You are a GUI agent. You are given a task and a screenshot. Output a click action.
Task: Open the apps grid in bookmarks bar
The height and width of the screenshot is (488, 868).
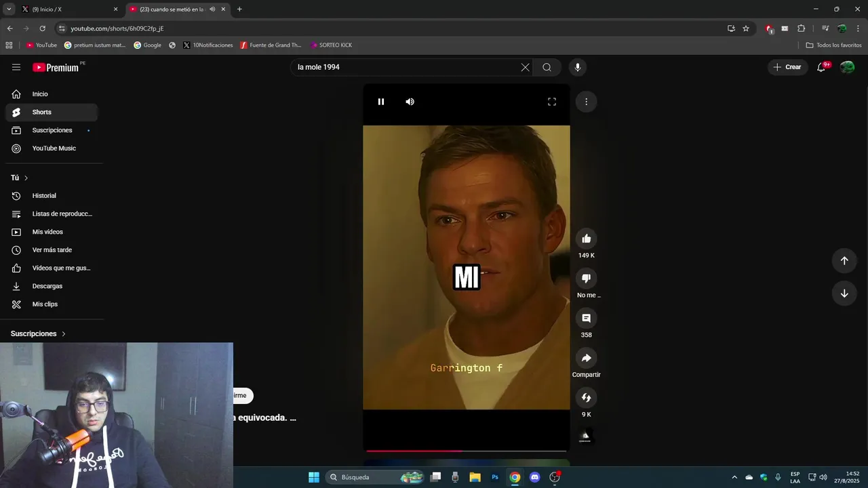tap(9, 45)
